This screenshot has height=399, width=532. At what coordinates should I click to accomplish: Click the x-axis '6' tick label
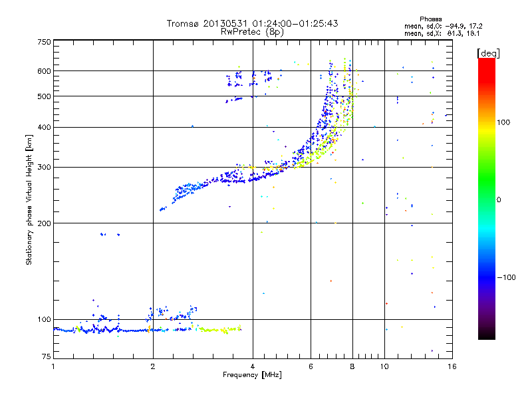coord(311,366)
